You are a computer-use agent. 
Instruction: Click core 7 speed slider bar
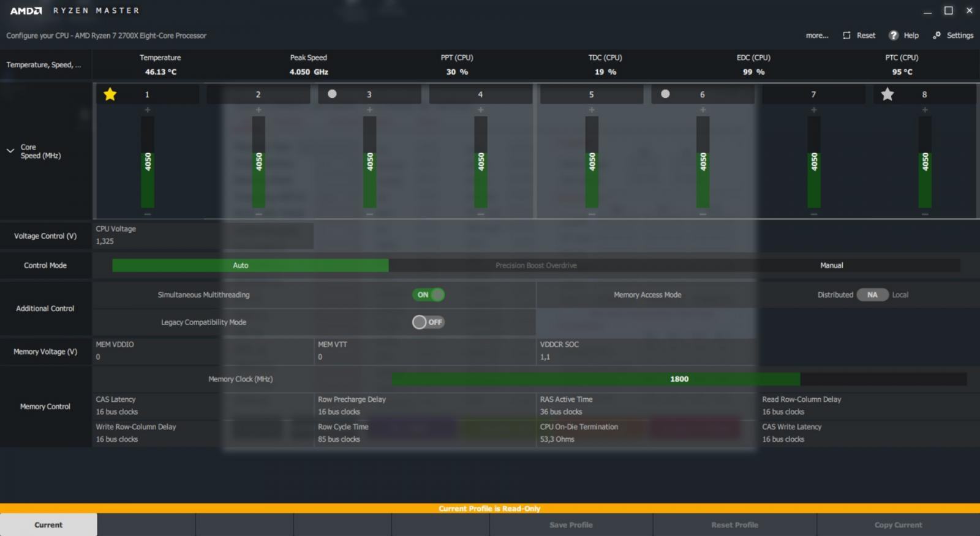pyautogui.click(x=814, y=162)
